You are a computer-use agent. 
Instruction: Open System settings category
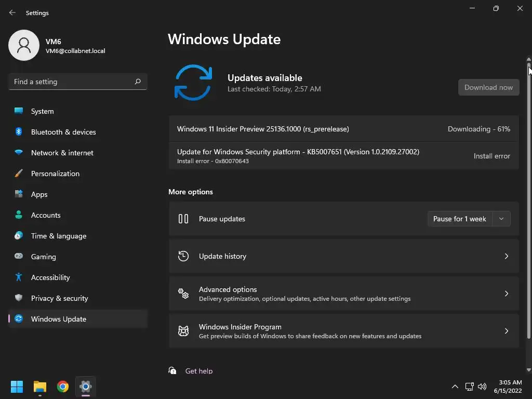tap(78, 111)
